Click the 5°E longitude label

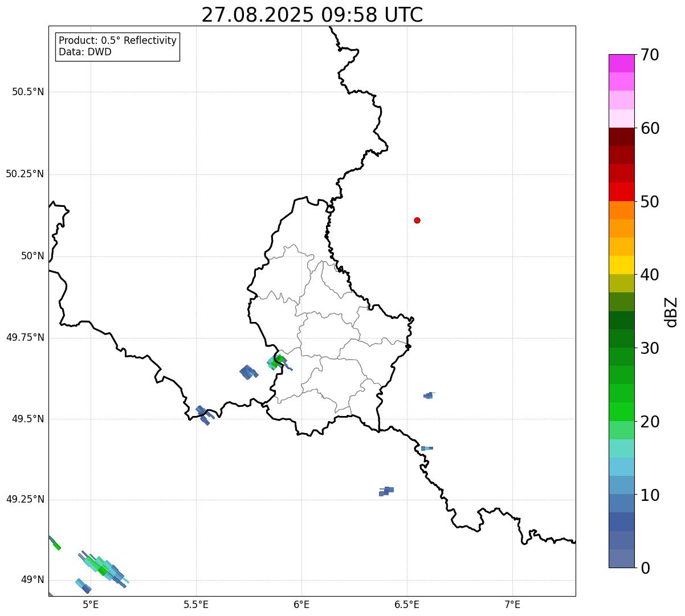91,604
